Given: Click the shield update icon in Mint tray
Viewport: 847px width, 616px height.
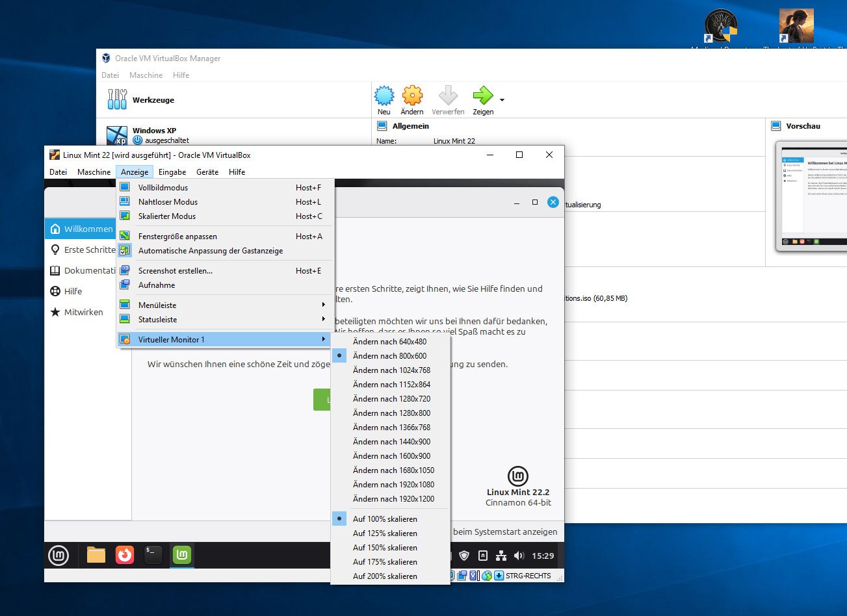Looking at the screenshot, I should [464, 556].
